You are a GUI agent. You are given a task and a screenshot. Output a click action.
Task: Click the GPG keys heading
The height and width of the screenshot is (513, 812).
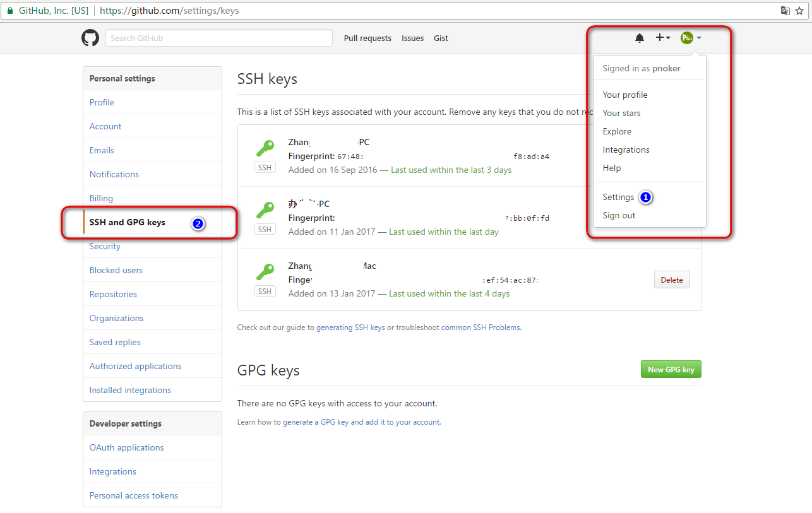tap(268, 370)
